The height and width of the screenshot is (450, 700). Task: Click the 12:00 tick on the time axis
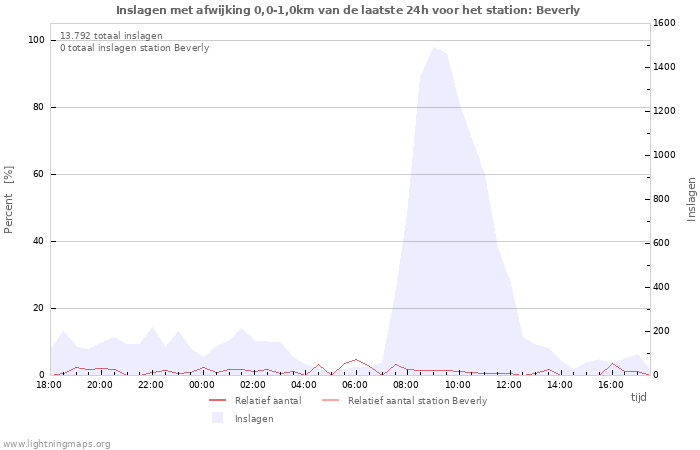click(x=508, y=384)
